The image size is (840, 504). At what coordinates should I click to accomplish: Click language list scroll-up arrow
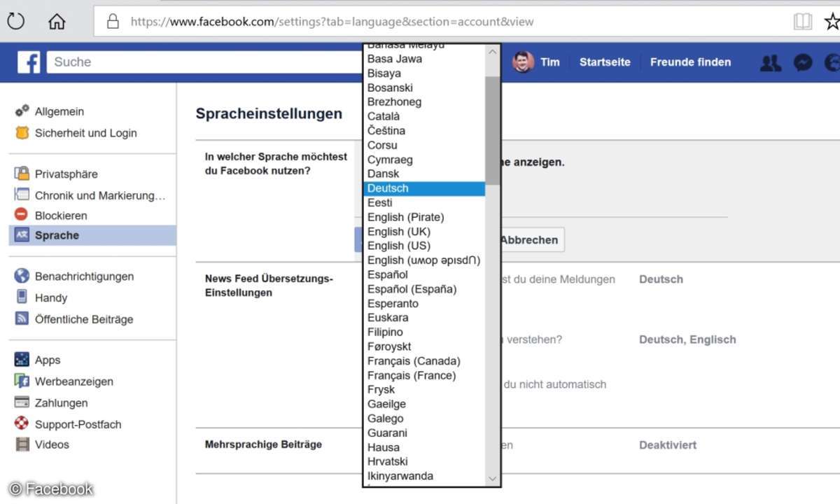click(493, 52)
